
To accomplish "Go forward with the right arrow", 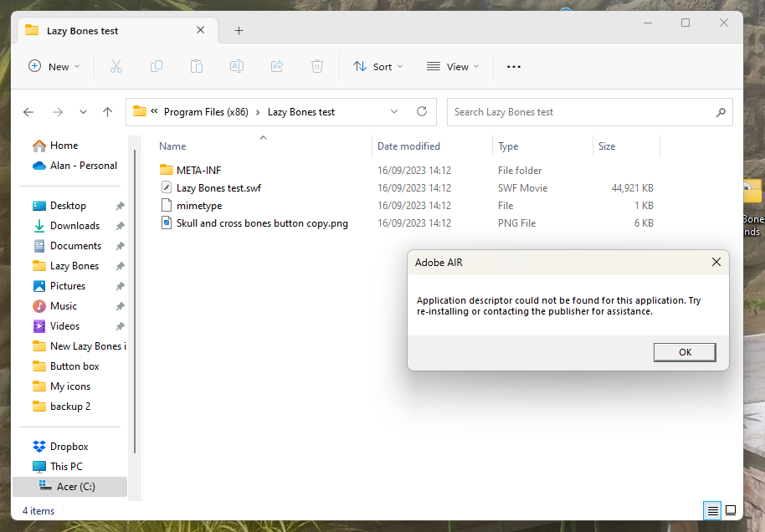I will (x=58, y=112).
